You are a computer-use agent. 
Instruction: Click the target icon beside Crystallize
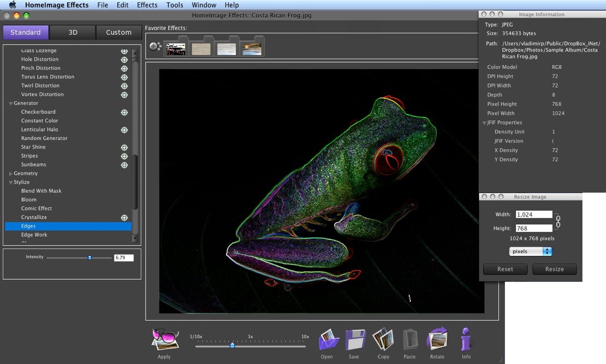click(124, 217)
